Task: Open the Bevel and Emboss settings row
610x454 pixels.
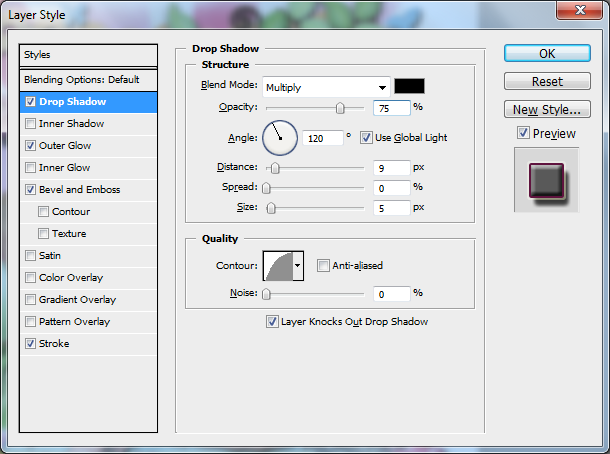Action: (88, 190)
